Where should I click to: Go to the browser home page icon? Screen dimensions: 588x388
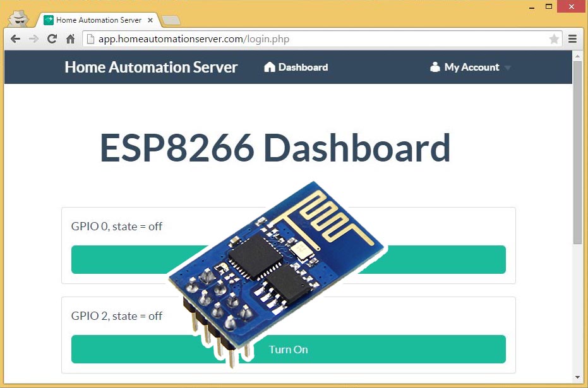[x=71, y=39]
